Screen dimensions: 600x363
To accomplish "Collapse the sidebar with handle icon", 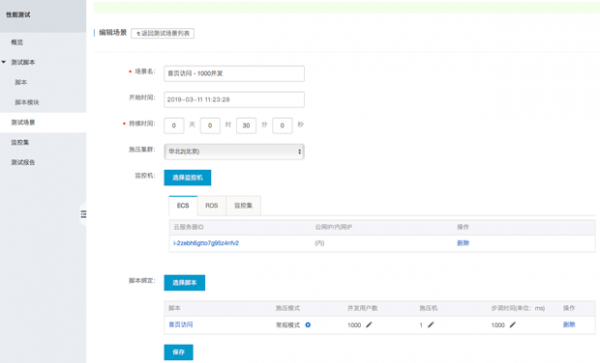I will pos(83,214).
